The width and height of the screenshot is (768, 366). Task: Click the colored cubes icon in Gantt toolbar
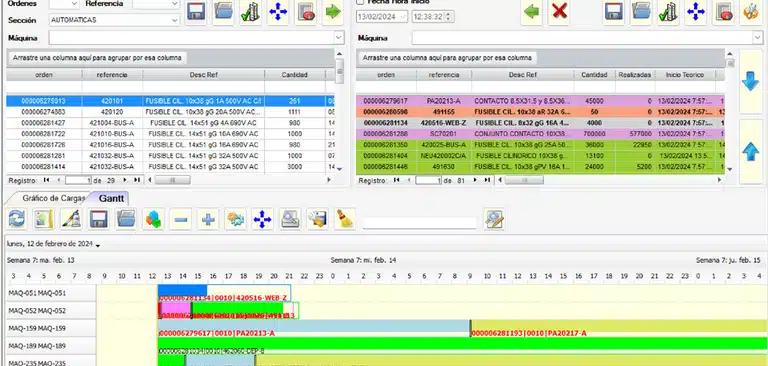point(153,219)
